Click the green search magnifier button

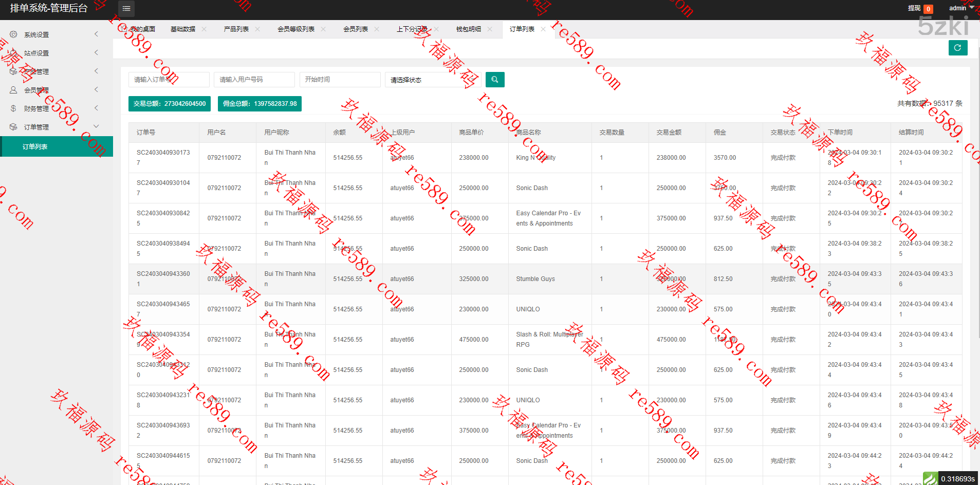tap(495, 80)
